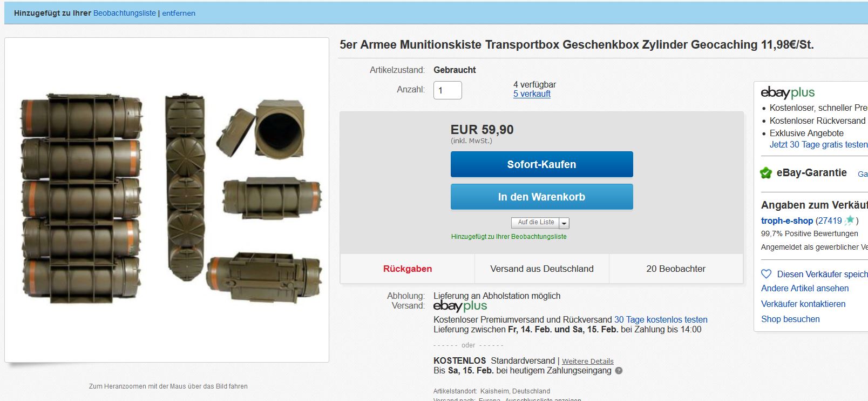Select the '20 Beobachter' tab
The image size is (868, 401).
676,269
